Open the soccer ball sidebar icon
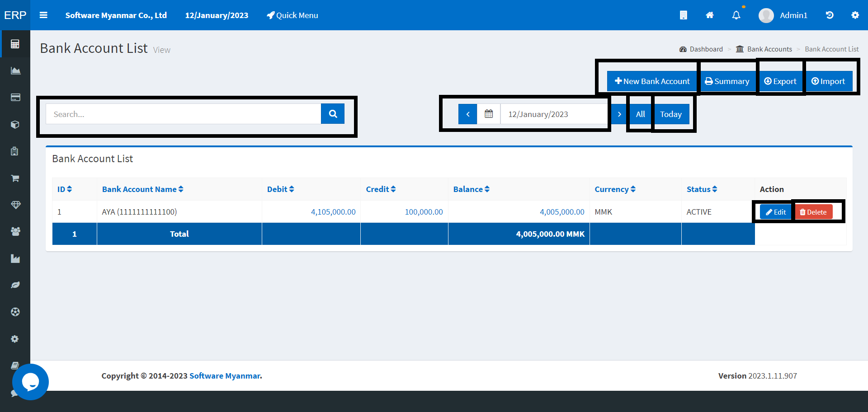This screenshot has width=868, height=412. tap(15, 312)
